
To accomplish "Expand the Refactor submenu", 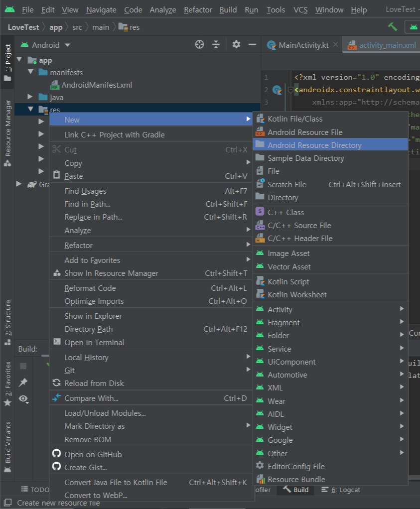I will [151, 245].
